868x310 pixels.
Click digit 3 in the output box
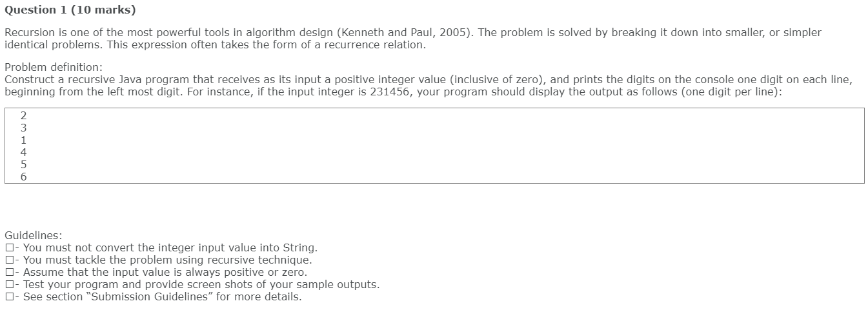click(24, 128)
